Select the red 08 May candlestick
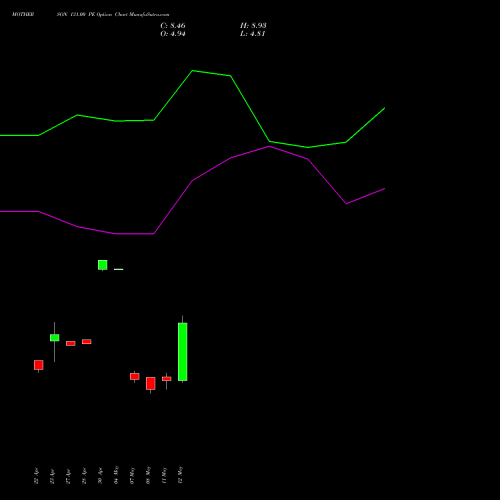The width and height of the screenshot is (500, 500). tap(151, 383)
